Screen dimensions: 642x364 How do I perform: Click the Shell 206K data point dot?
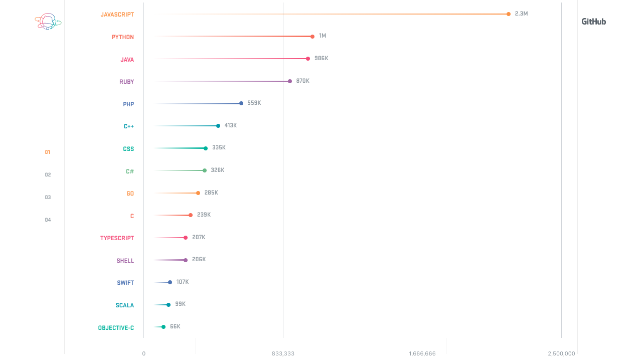[186, 260]
